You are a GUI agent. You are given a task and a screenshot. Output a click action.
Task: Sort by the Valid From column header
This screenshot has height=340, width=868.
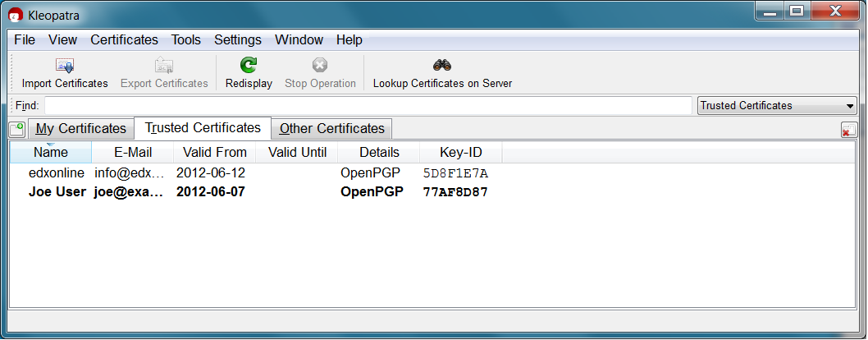click(x=215, y=152)
